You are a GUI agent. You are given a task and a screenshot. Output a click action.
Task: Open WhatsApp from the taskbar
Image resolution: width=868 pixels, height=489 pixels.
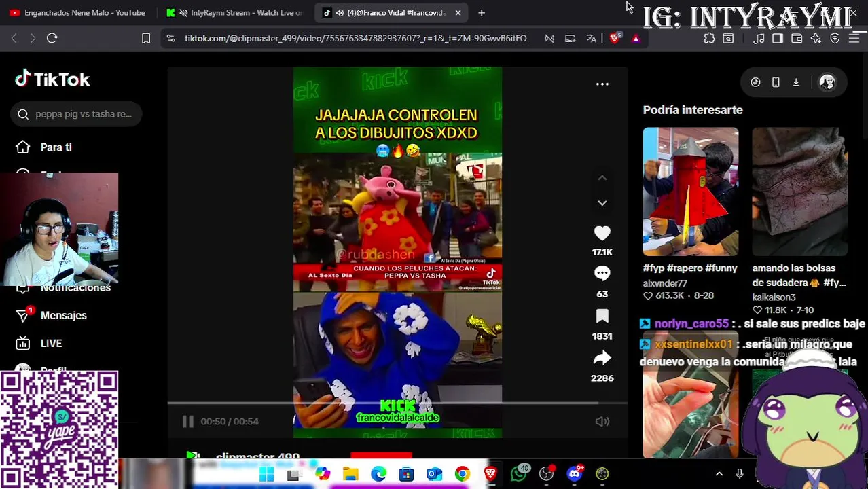click(x=519, y=473)
